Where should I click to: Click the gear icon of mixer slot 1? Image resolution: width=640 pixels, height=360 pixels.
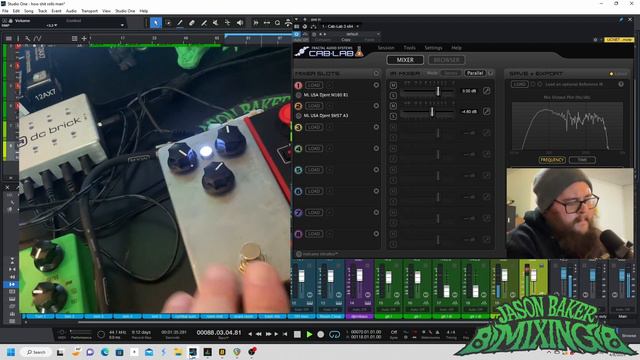click(x=376, y=85)
